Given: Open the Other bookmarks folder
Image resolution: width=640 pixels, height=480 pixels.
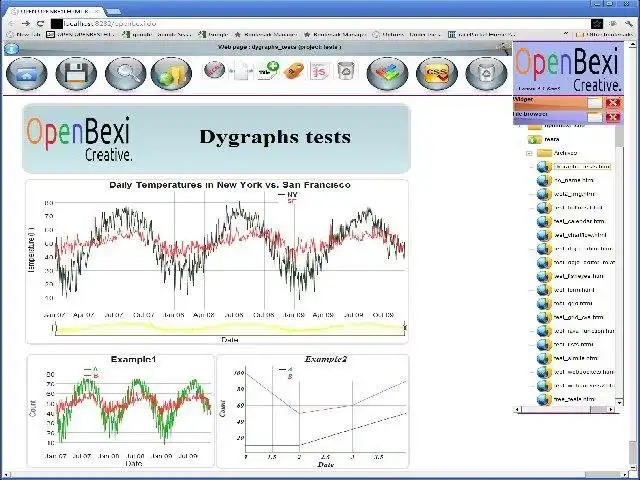Looking at the screenshot, I should point(605,35).
